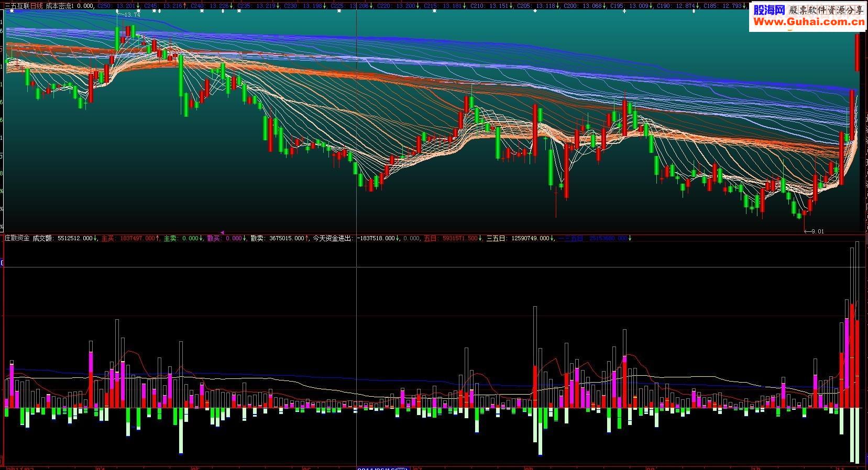Click the 散卖 3675015.000 value
This screenshot has height=470, width=868.
pos(280,238)
